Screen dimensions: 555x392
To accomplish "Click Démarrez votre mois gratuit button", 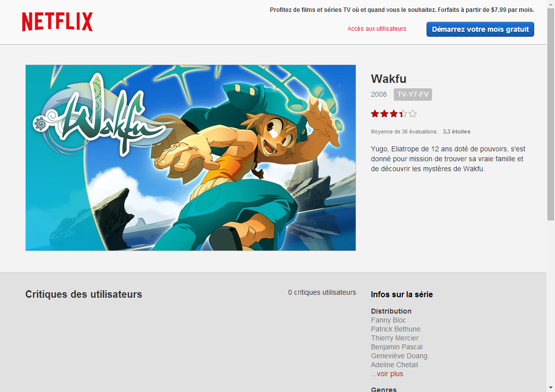I will tap(480, 29).
